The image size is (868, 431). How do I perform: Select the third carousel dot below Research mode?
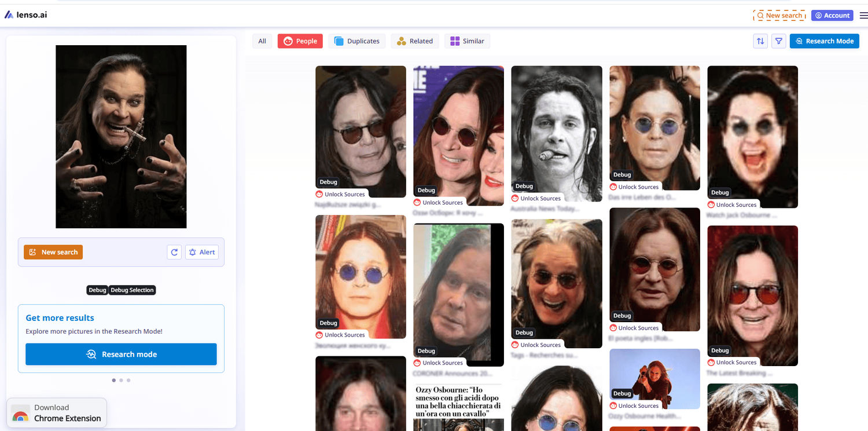click(128, 381)
